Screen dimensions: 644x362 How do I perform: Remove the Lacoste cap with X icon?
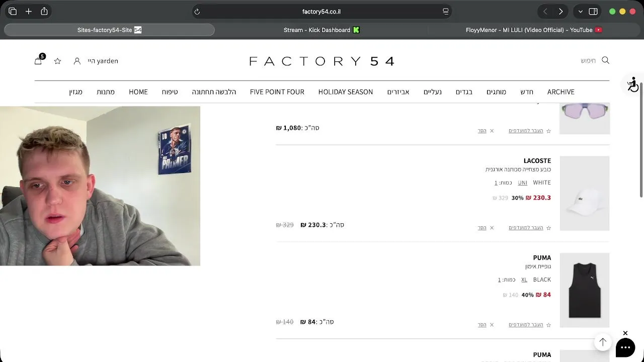coord(492,228)
